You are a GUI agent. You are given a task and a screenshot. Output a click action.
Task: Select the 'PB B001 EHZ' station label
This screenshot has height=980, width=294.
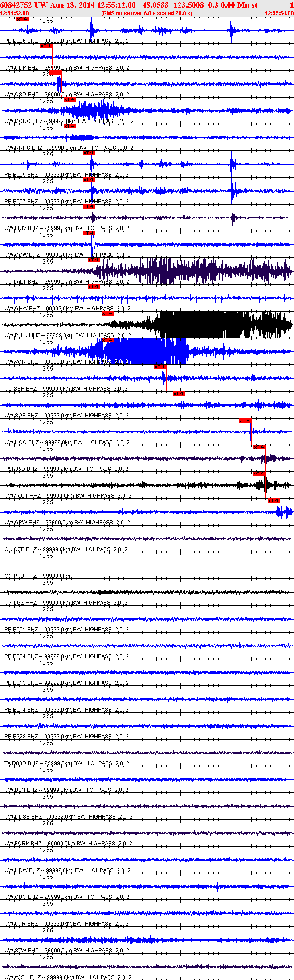pyautogui.click(x=21, y=630)
